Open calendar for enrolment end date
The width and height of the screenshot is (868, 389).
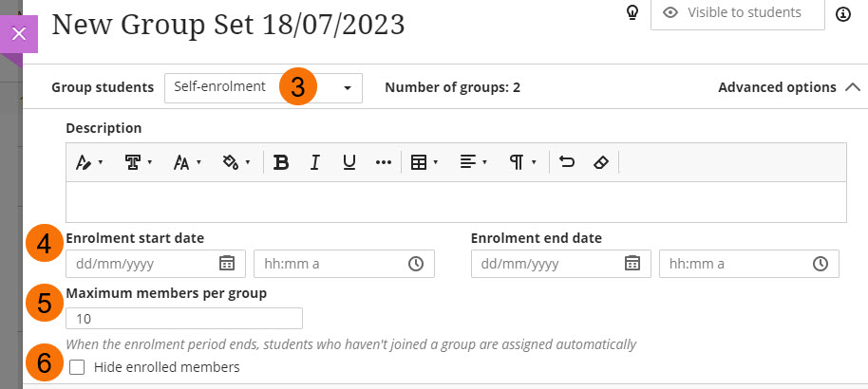tap(632, 264)
